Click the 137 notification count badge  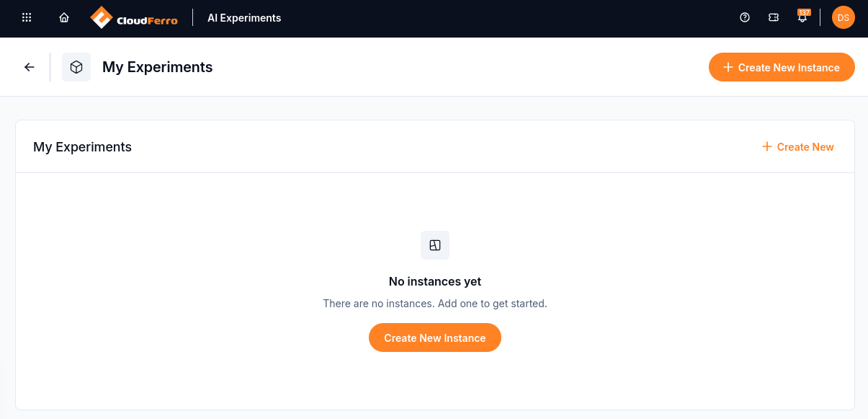click(x=804, y=12)
